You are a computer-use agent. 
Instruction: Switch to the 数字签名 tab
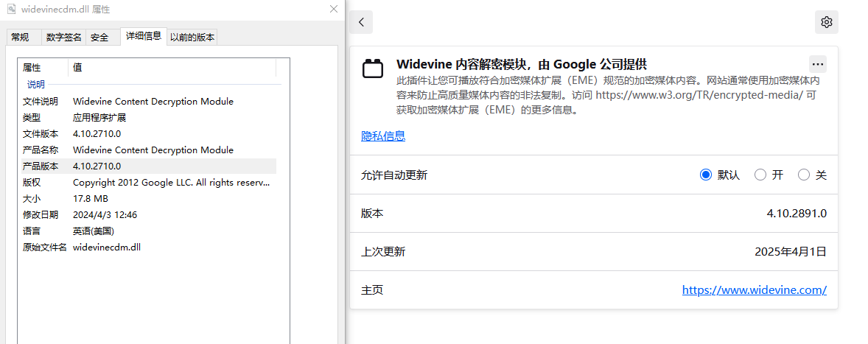pos(63,38)
